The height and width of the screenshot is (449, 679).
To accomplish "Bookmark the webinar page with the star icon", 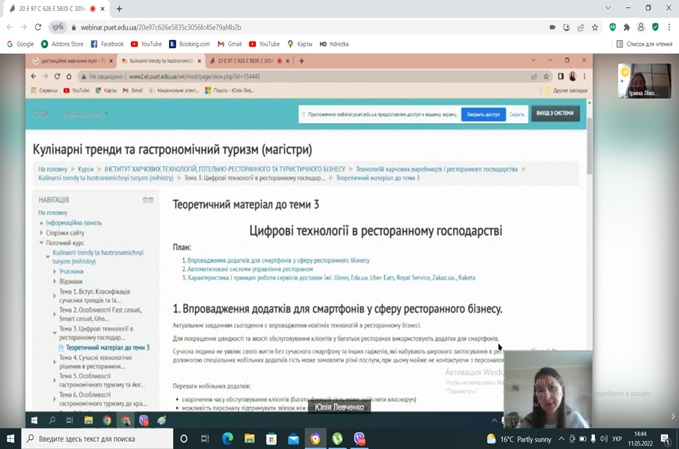I will (595, 27).
